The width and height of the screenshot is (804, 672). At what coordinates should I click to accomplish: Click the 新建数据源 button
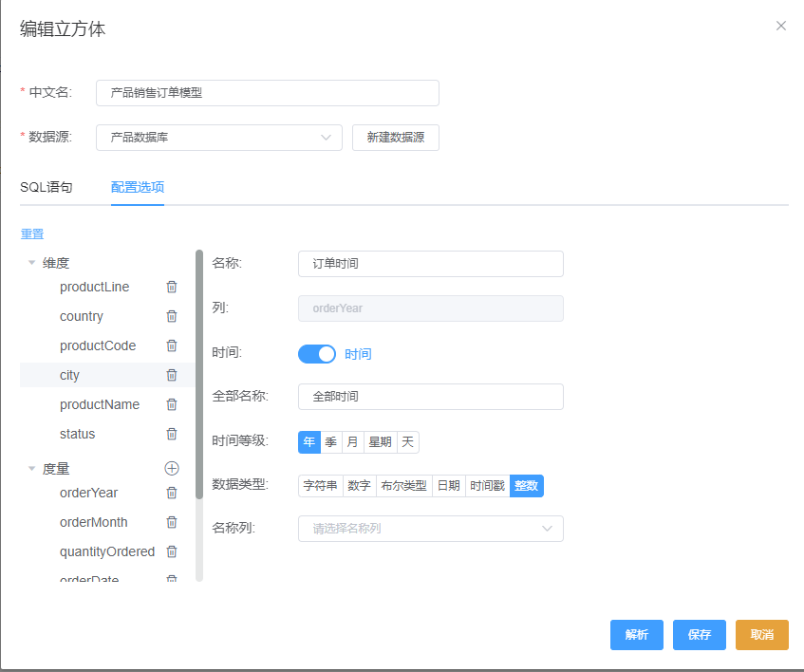tap(395, 138)
